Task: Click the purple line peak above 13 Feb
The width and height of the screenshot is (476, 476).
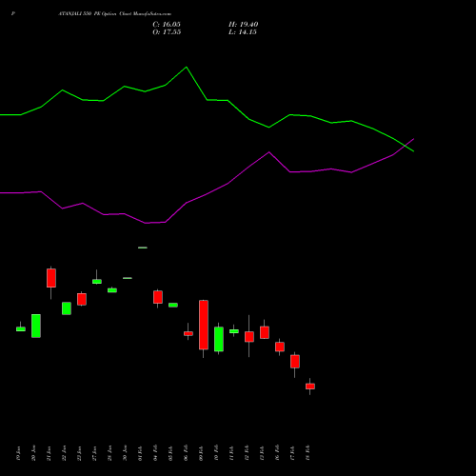Action: coord(269,152)
